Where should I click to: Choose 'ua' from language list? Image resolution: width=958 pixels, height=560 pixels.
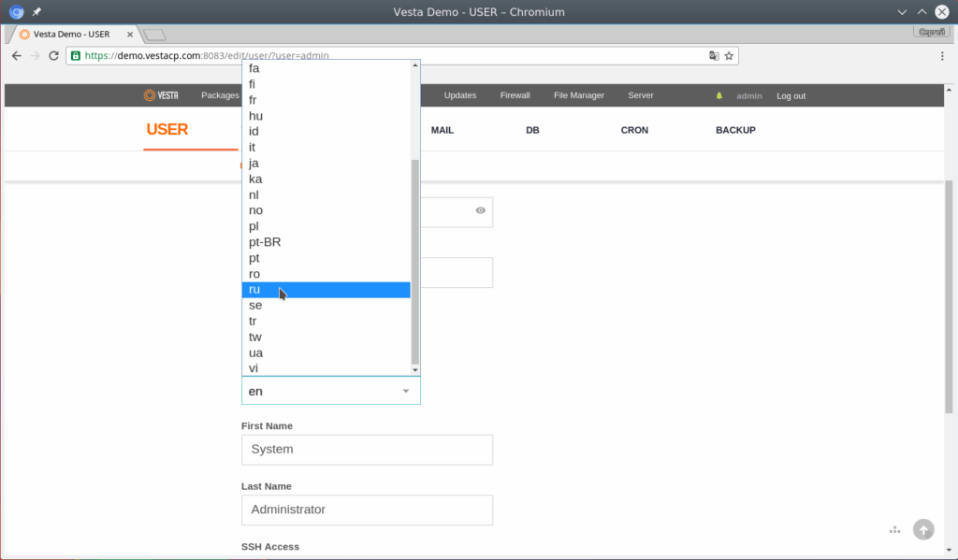327,353
